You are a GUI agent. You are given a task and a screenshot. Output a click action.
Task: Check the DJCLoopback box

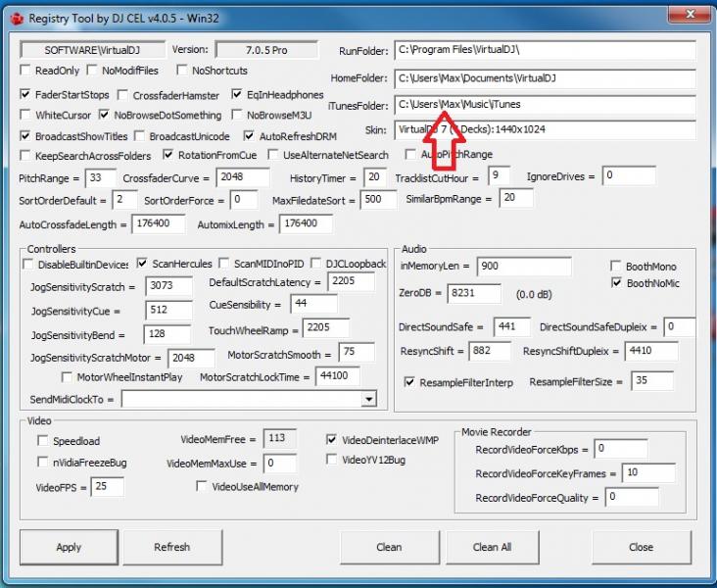[316, 263]
